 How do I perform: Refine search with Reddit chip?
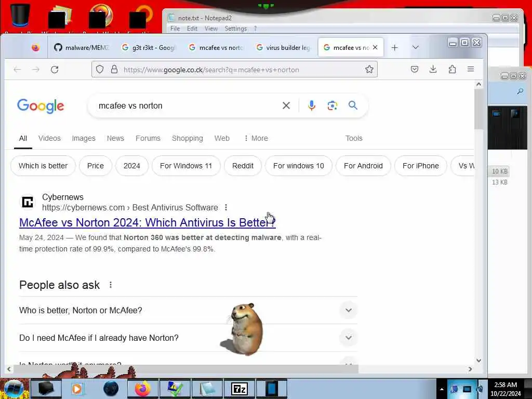click(x=243, y=166)
